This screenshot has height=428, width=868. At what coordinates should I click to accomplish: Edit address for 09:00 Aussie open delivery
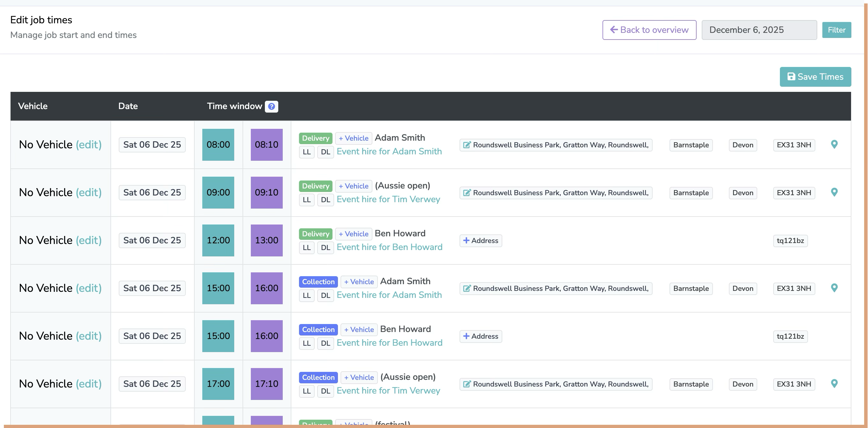click(x=556, y=193)
